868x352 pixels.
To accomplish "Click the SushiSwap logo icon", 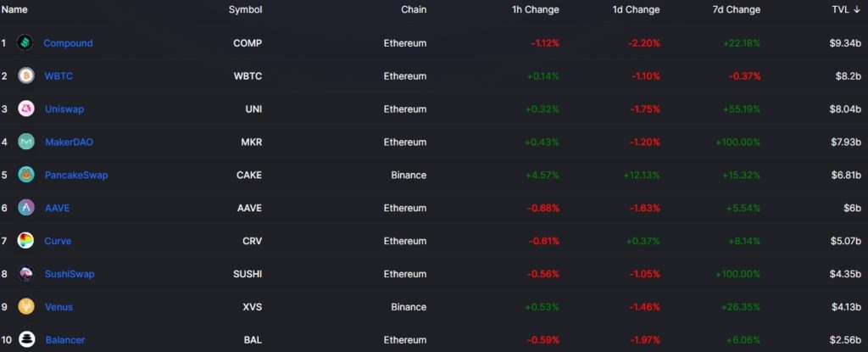I will click(25, 274).
